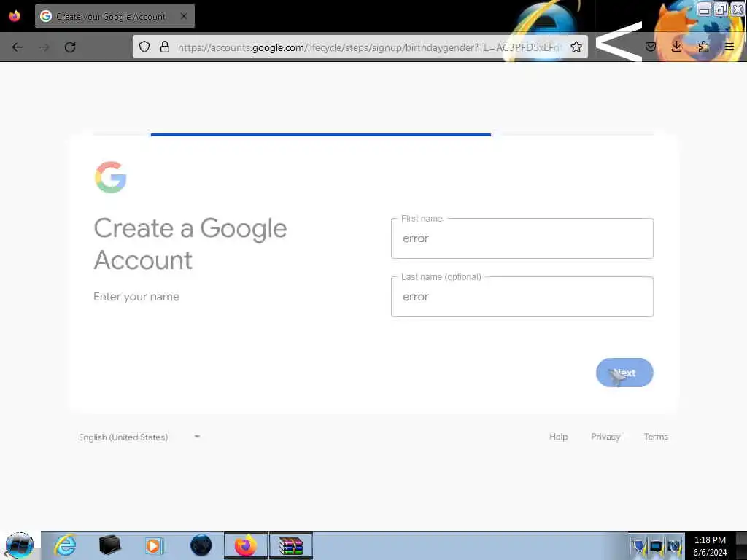Image resolution: width=747 pixels, height=560 pixels.
Task: Open Firefox hamburger menu
Action: pos(729,47)
